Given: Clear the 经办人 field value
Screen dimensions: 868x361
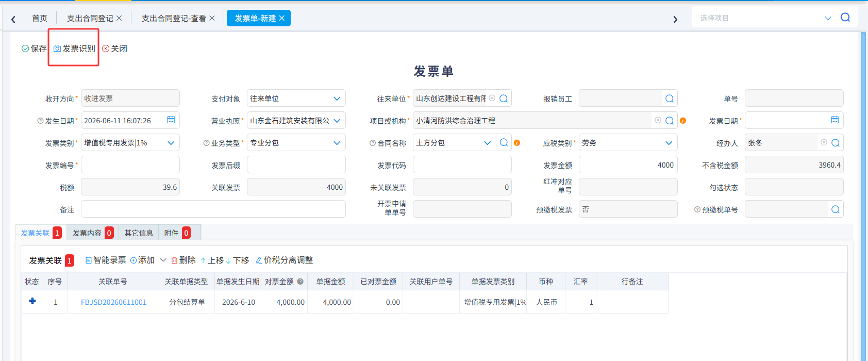Looking at the screenshot, I should [824, 142].
